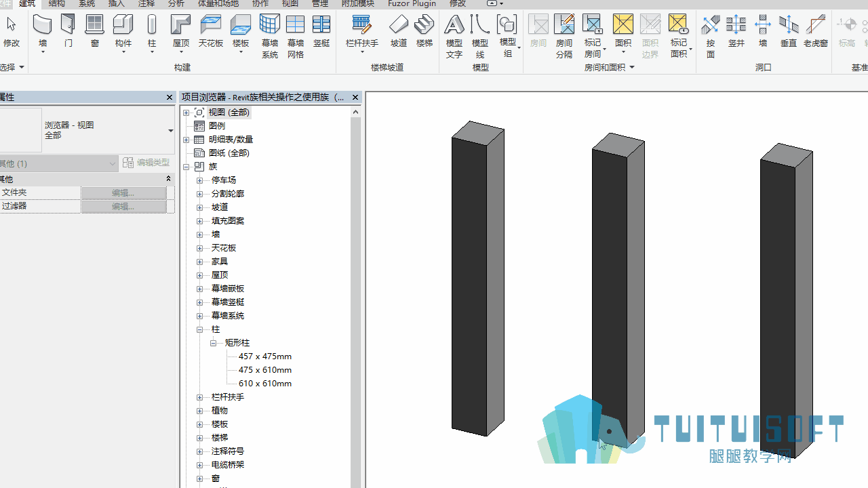
Task: Select the 竖井 (Shaft) opening tool
Action: click(736, 32)
